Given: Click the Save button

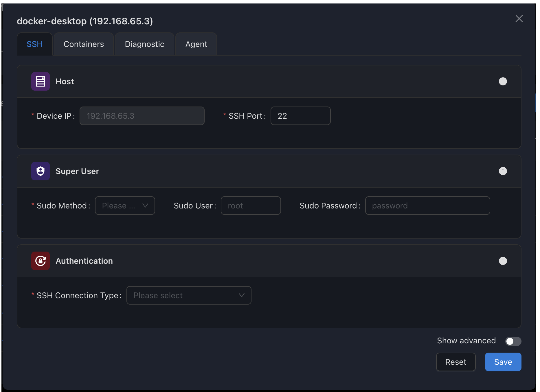Looking at the screenshot, I should [x=503, y=362].
